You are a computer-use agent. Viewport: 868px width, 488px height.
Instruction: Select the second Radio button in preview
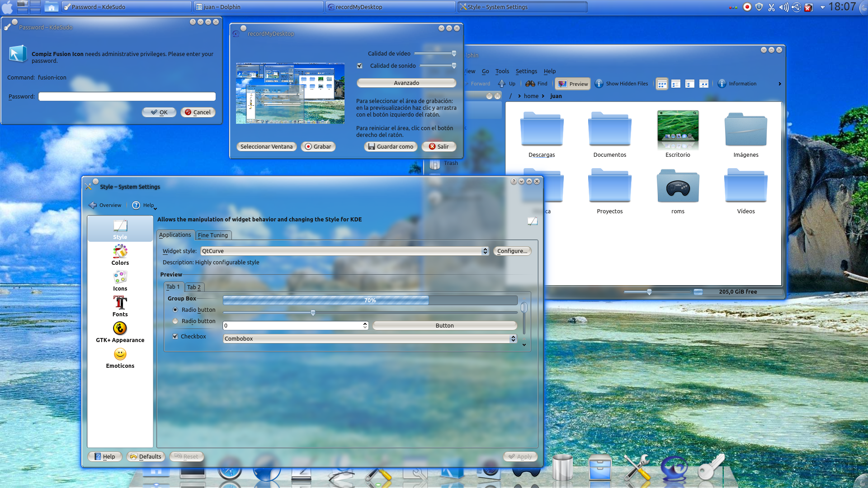click(175, 321)
